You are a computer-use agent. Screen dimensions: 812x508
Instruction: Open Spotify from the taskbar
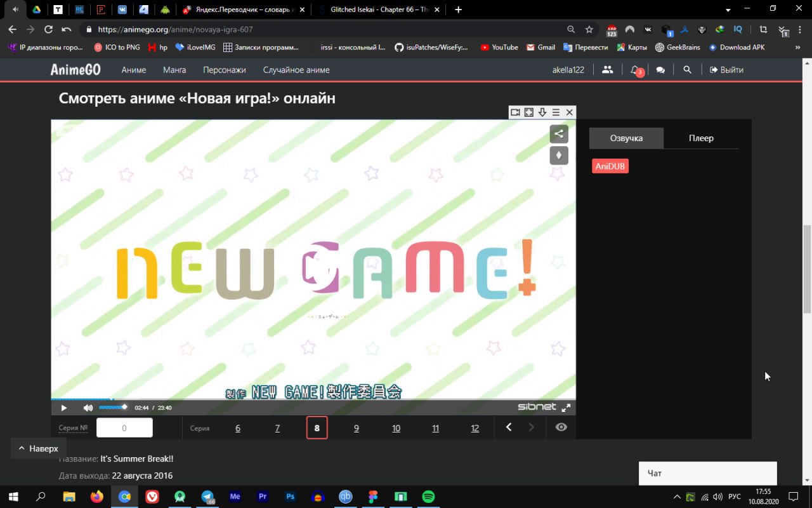(x=428, y=497)
